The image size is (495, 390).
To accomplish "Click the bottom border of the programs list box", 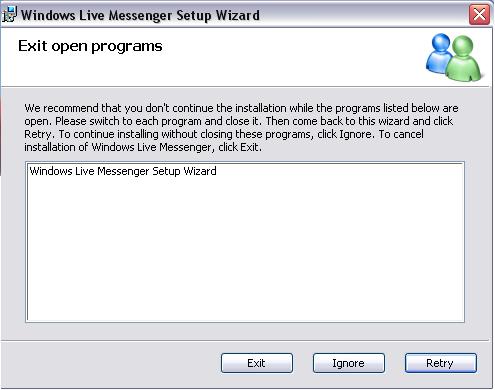I will pos(245,322).
